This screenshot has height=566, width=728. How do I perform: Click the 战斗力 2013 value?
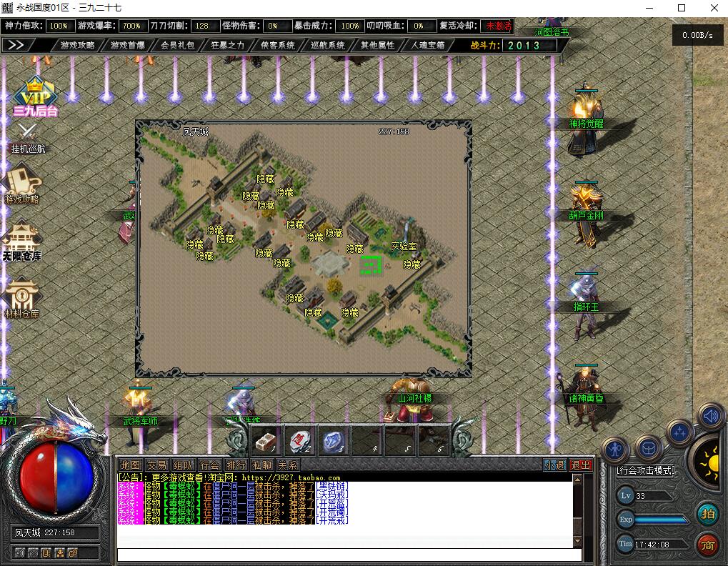(x=529, y=45)
